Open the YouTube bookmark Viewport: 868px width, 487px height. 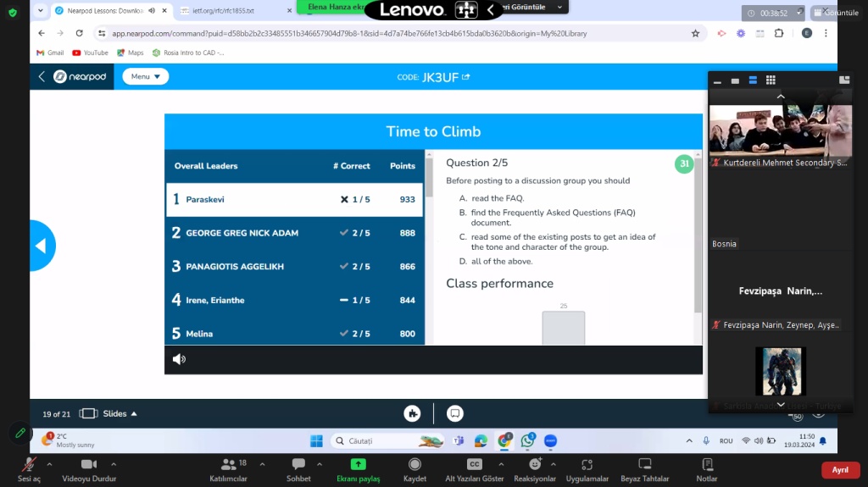point(90,53)
